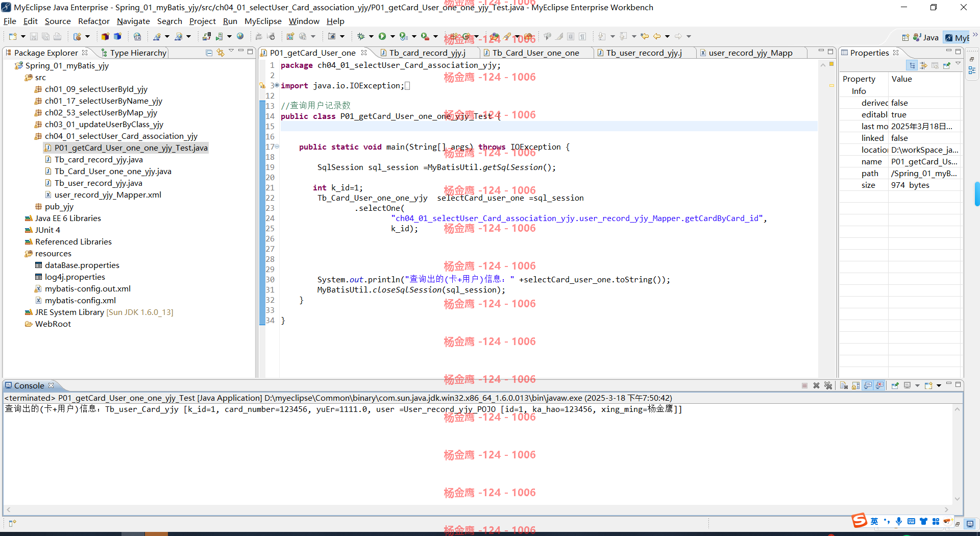
Task: Select JRE System Library node
Action: (104, 312)
